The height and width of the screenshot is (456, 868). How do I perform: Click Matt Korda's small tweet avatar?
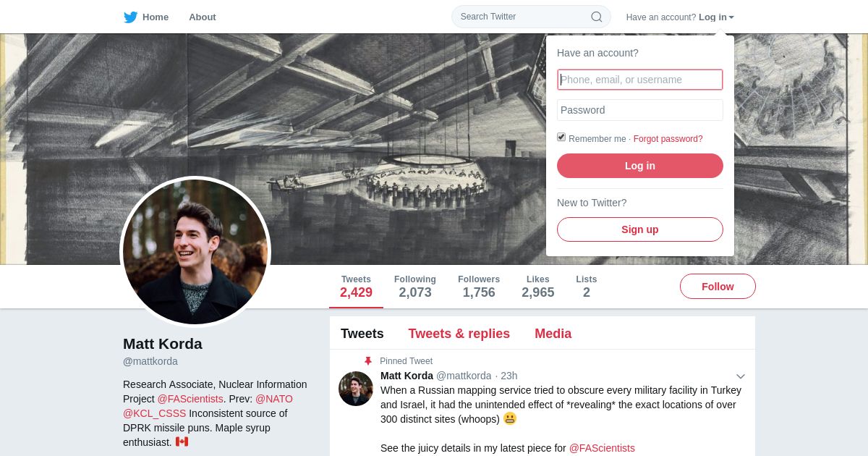point(356,389)
